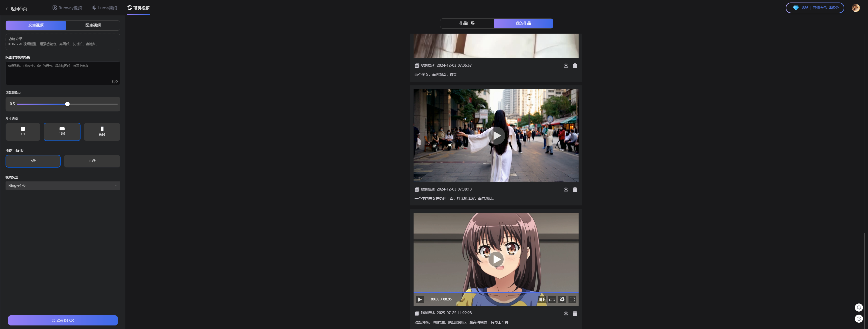Click the 25积分/次 generate button
This screenshot has width=868, height=329.
coord(63,320)
